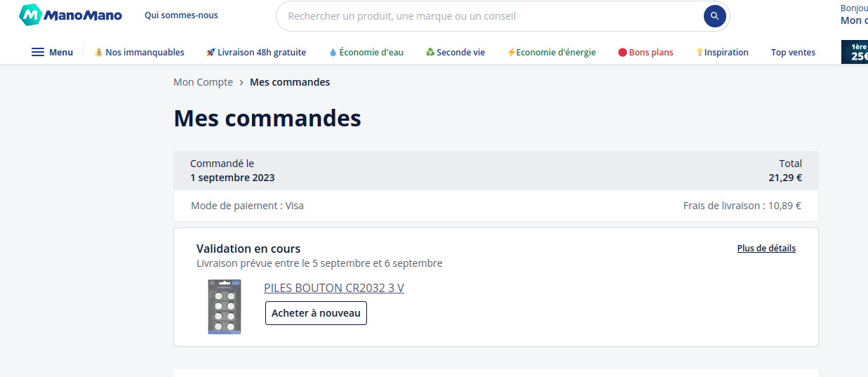Open the Bons plans menu item
The width and height of the screenshot is (868, 377).
650,52
